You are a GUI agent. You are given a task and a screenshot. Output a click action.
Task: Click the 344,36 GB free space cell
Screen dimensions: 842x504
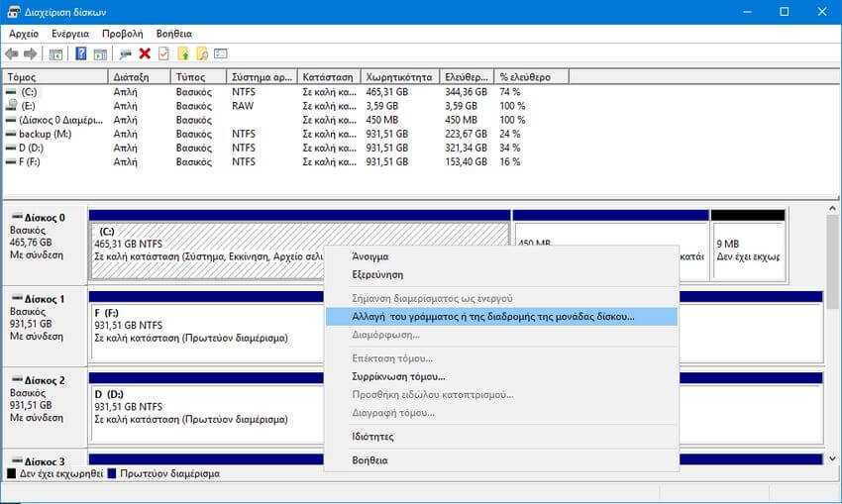tap(466, 92)
